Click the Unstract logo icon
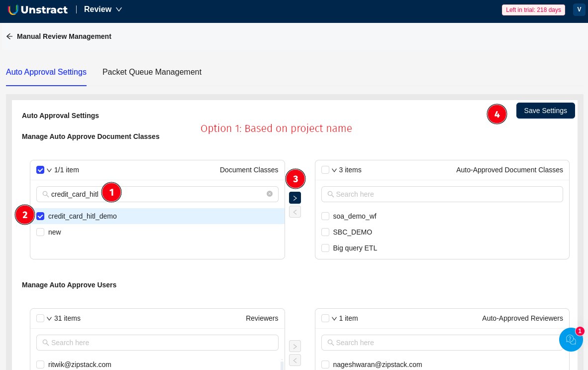The width and height of the screenshot is (588, 370). coord(13,9)
